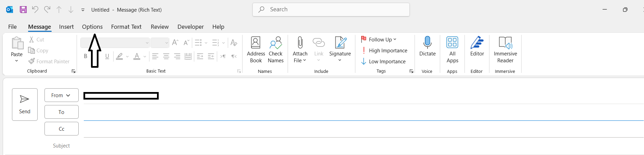Open the highlight color dropdown arrow

[x=127, y=56]
